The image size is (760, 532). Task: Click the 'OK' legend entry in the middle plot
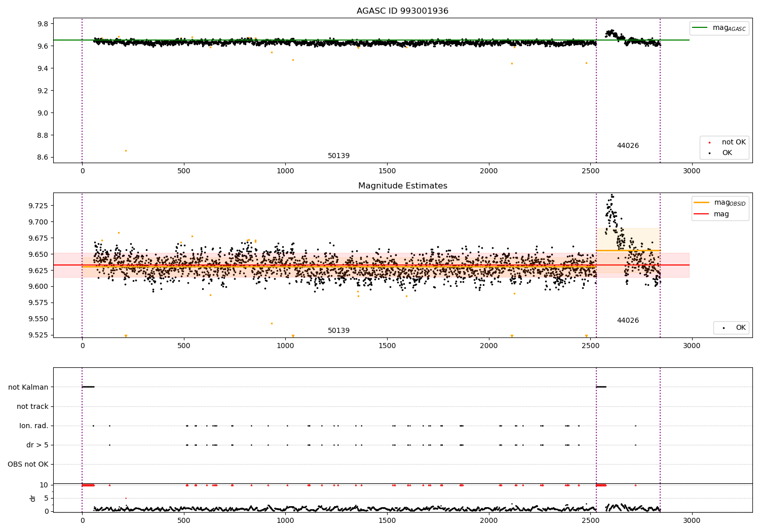coord(734,328)
